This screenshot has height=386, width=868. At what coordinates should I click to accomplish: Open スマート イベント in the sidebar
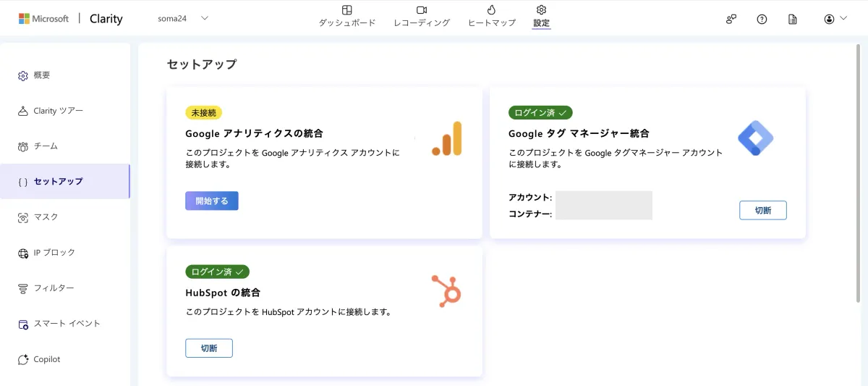[x=65, y=324]
